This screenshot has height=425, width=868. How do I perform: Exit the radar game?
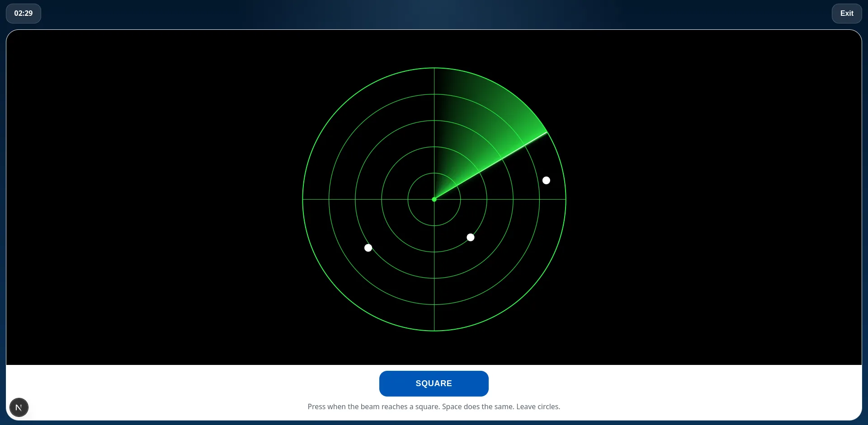pyautogui.click(x=846, y=14)
